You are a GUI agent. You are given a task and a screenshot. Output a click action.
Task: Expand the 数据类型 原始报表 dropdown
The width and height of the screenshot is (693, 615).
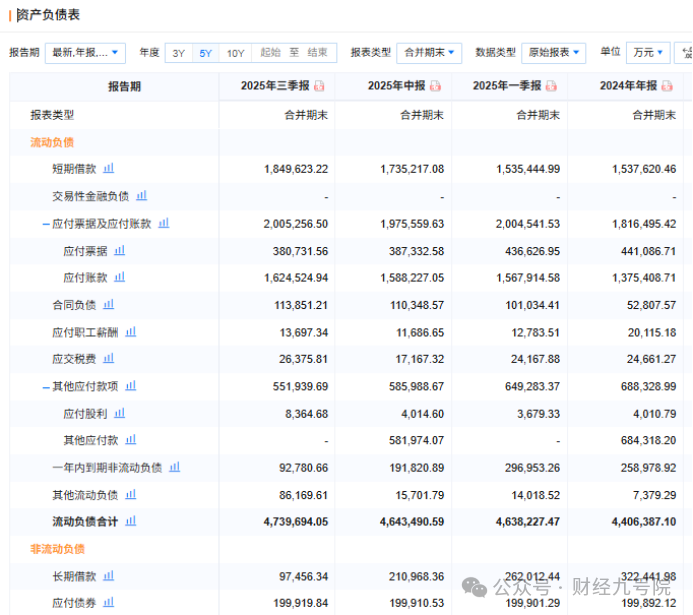(x=553, y=52)
